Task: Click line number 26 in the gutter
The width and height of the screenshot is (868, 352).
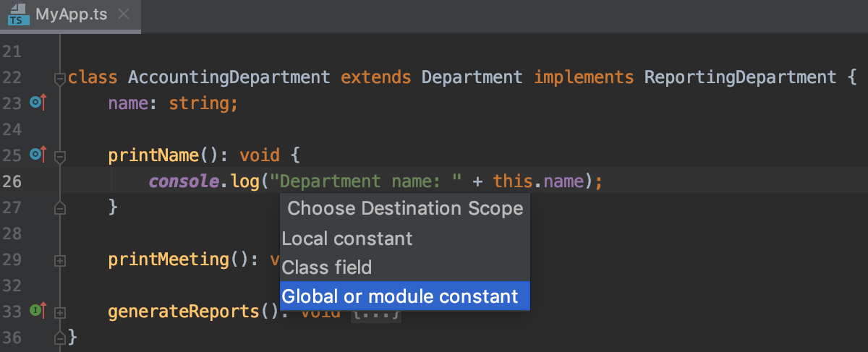Action: pos(12,181)
